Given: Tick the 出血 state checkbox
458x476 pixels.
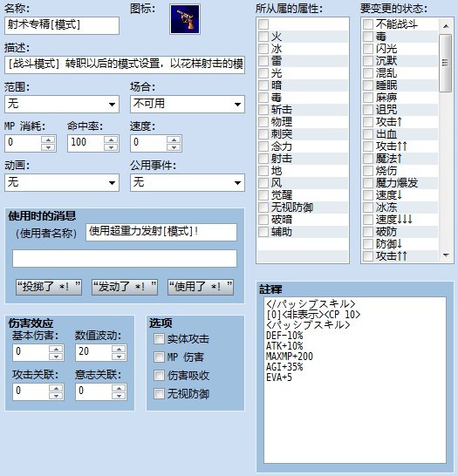Looking at the screenshot, I should tap(368, 134).
